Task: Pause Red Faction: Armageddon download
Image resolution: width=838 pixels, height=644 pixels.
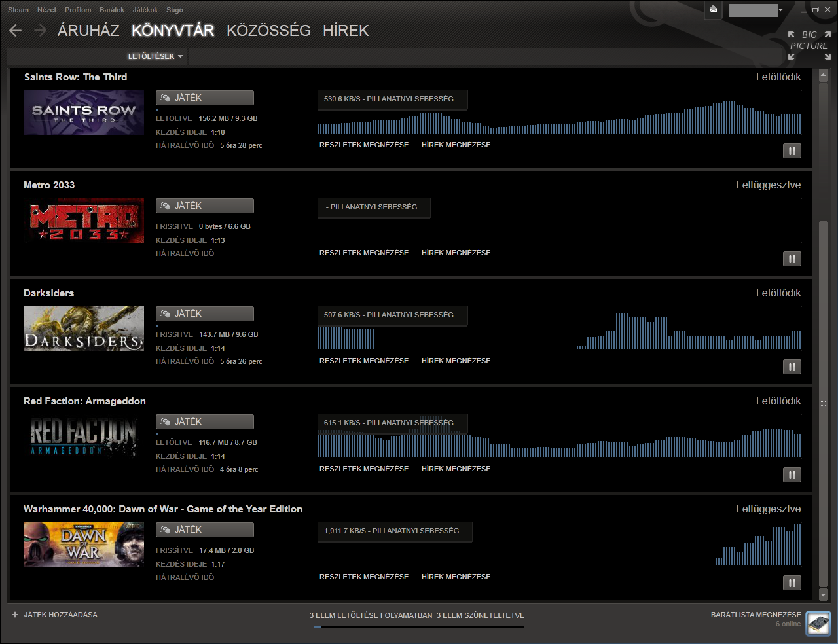Action: (x=792, y=475)
